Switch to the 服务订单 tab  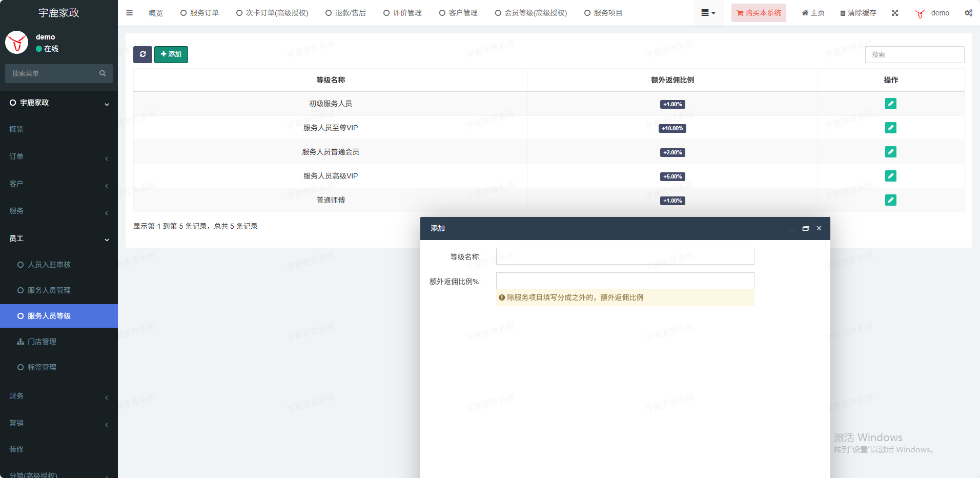(x=199, y=13)
